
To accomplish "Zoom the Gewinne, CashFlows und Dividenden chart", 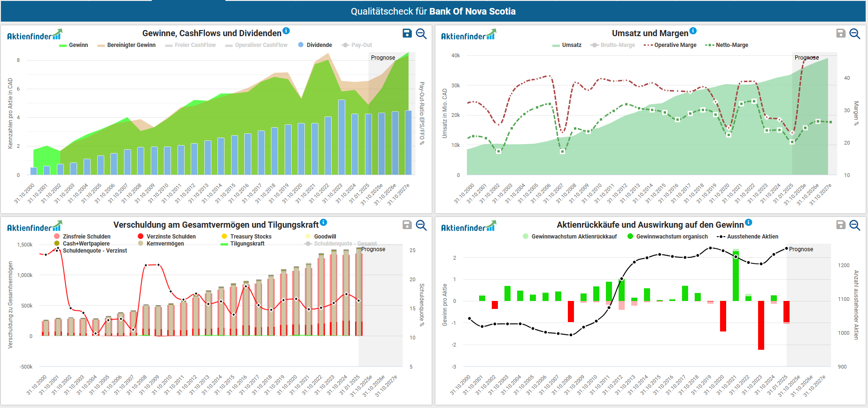I will click(x=421, y=33).
